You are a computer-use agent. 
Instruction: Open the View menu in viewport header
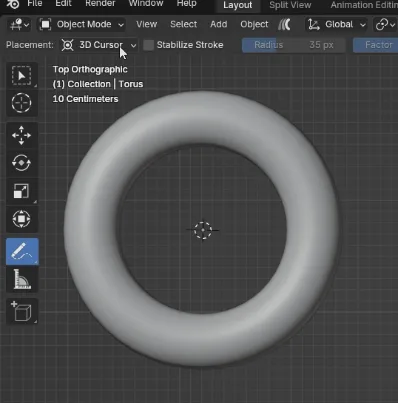pyautogui.click(x=146, y=24)
